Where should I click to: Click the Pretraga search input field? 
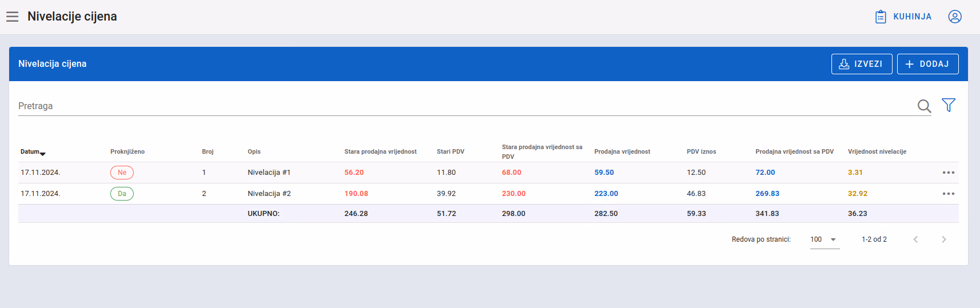(466, 106)
